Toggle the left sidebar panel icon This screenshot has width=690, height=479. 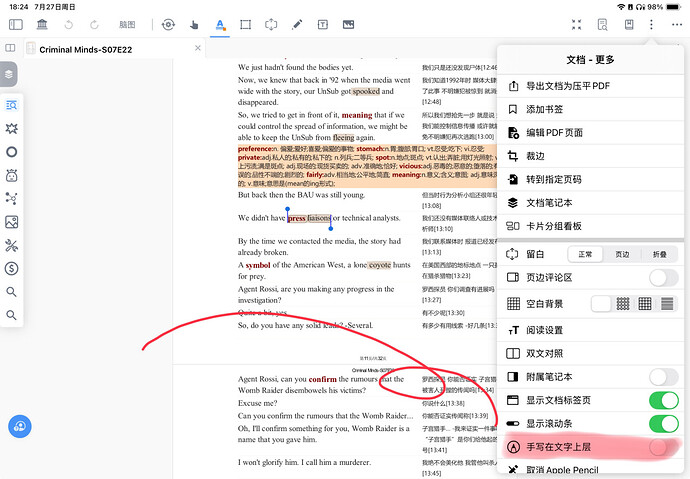(16, 25)
